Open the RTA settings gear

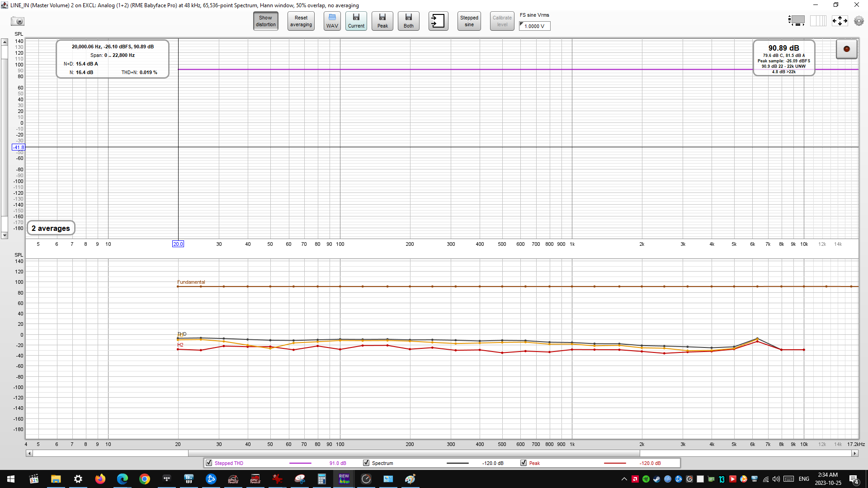pos(859,21)
